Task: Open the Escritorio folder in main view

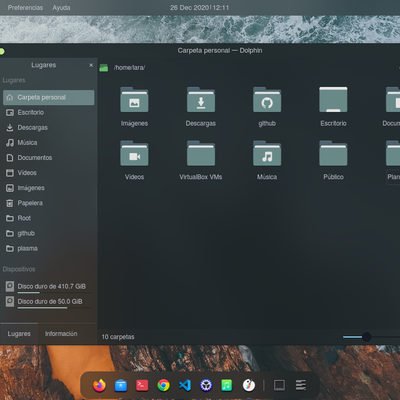Action: 333,100
